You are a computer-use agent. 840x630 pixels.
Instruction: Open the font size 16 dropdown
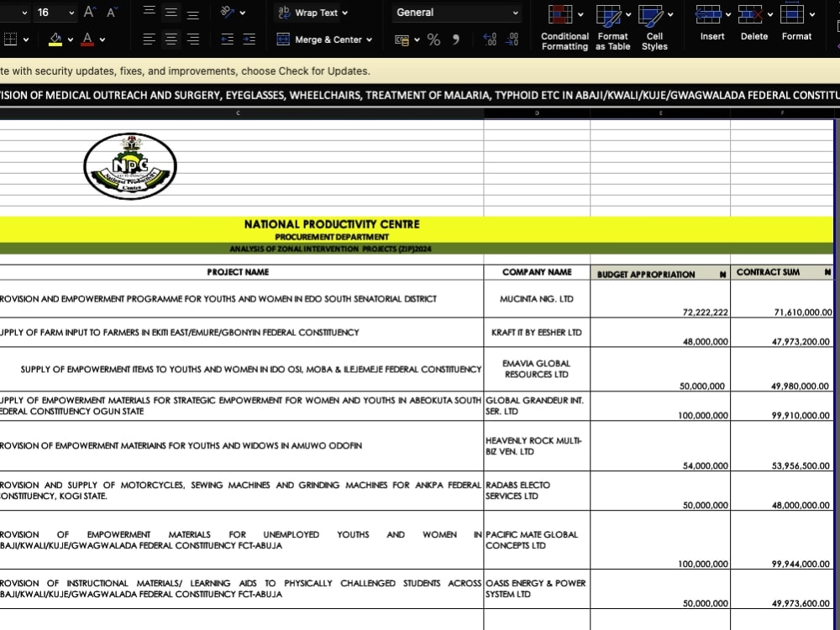71,13
